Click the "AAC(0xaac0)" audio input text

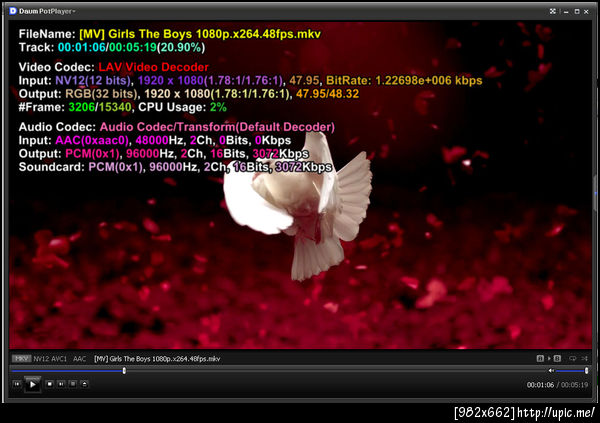click(92, 140)
